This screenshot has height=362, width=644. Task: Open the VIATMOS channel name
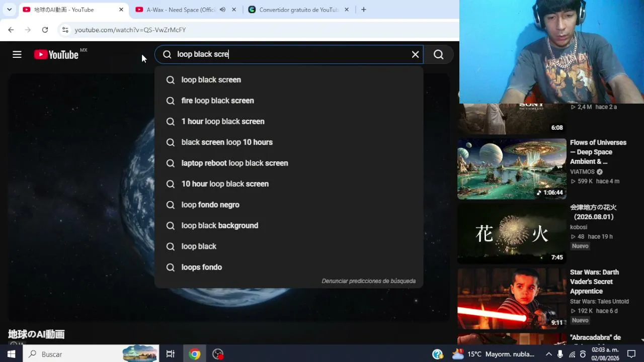pyautogui.click(x=583, y=172)
